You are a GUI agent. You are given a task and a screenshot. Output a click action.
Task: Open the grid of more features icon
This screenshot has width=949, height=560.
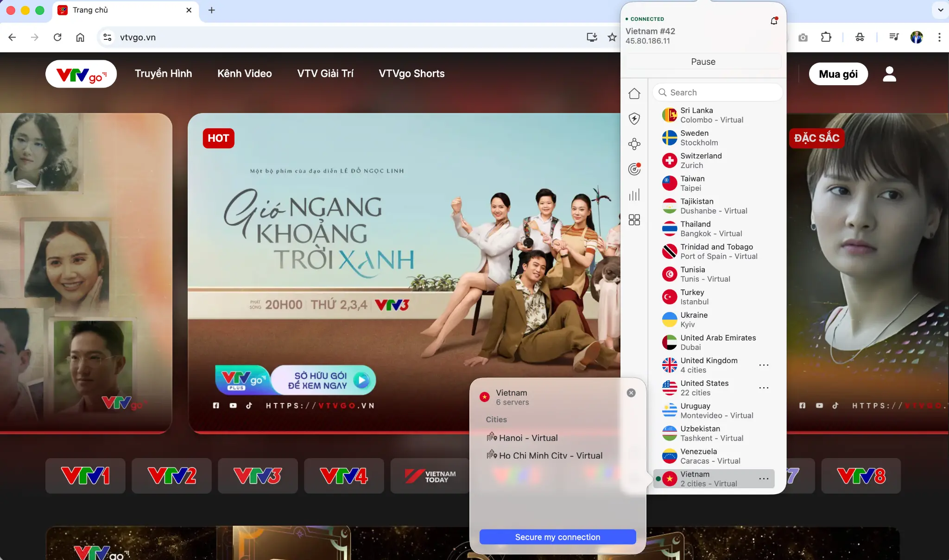click(x=634, y=220)
